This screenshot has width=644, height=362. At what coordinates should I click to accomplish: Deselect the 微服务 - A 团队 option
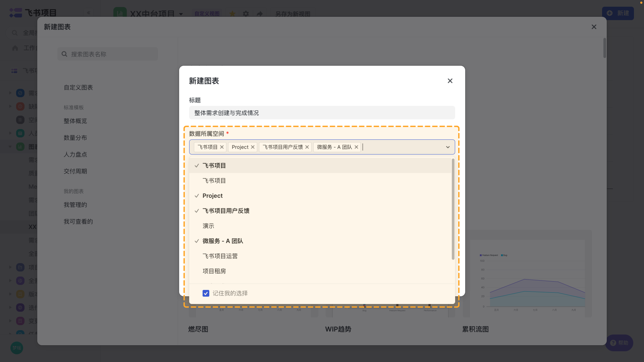point(320,241)
